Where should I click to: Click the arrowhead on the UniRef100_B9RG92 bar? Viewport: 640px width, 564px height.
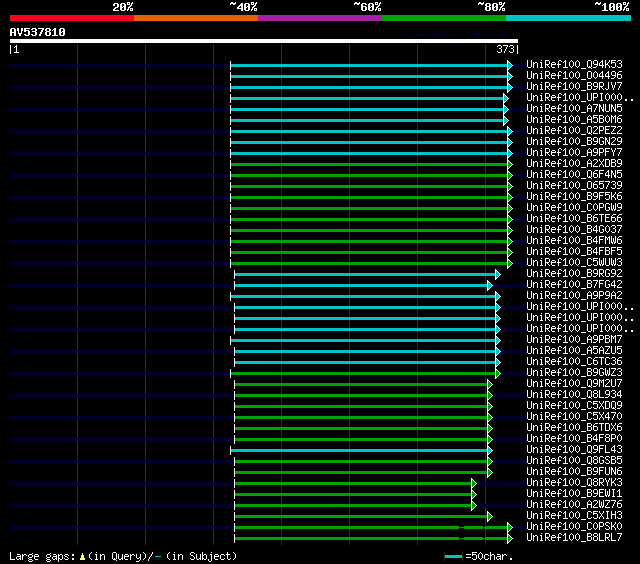[x=497, y=274]
